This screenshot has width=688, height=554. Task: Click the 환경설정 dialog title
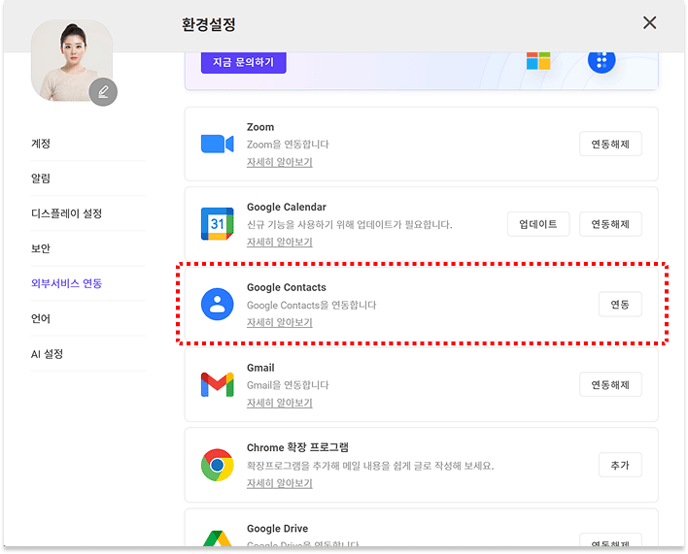pos(209,24)
